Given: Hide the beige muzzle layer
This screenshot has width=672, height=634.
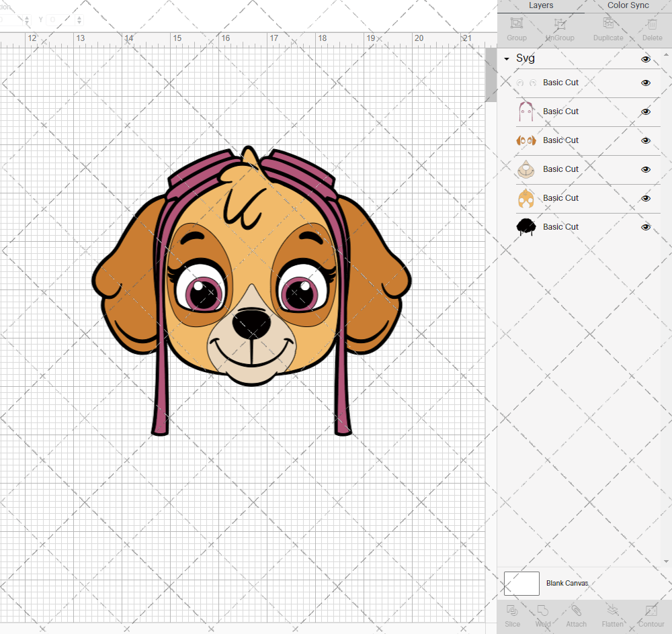Looking at the screenshot, I should 645,170.
